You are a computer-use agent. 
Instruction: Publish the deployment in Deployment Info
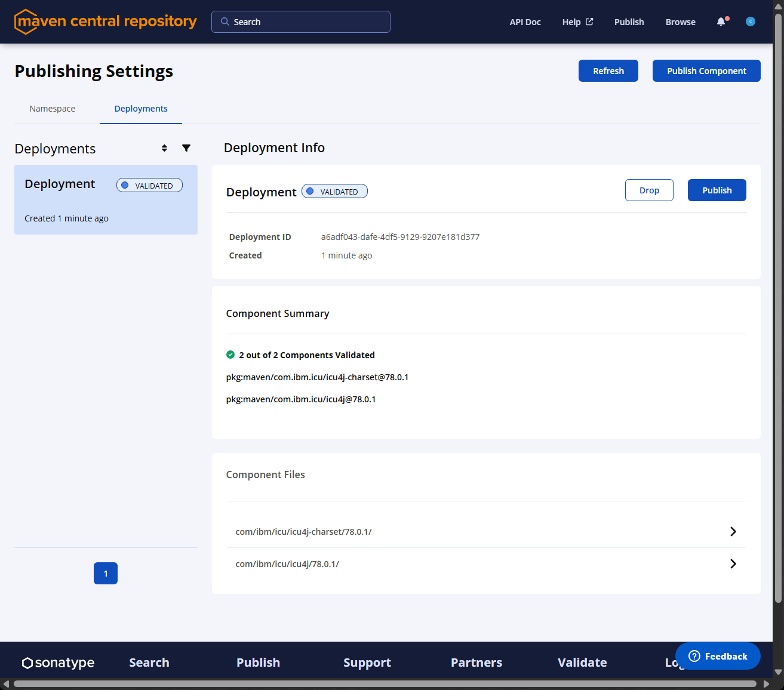pyautogui.click(x=717, y=190)
